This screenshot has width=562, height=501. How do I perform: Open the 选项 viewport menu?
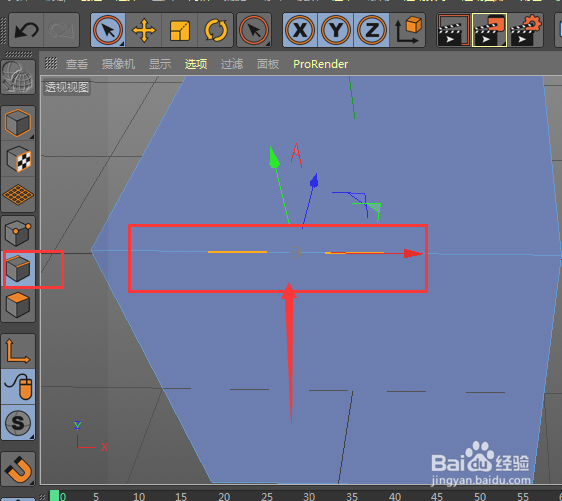point(196,64)
